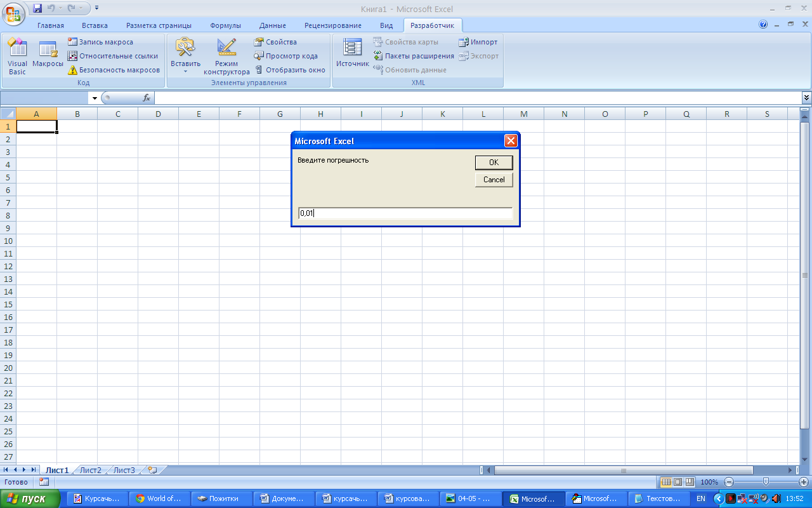The width and height of the screenshot is (812, 508).
Task: Switch to sheet Лист2
Action: 90,471
